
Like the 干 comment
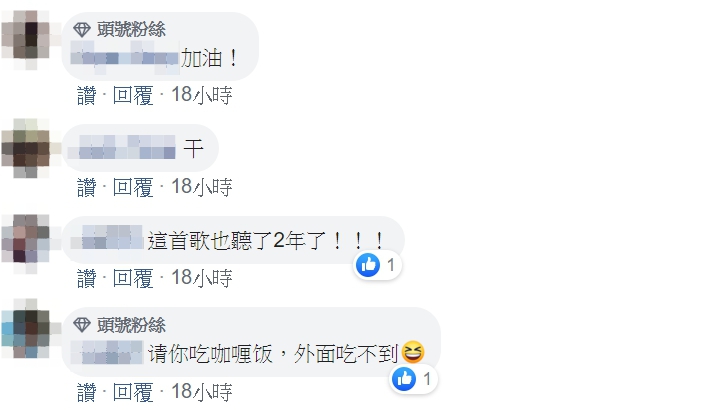[x=87, y=187]
